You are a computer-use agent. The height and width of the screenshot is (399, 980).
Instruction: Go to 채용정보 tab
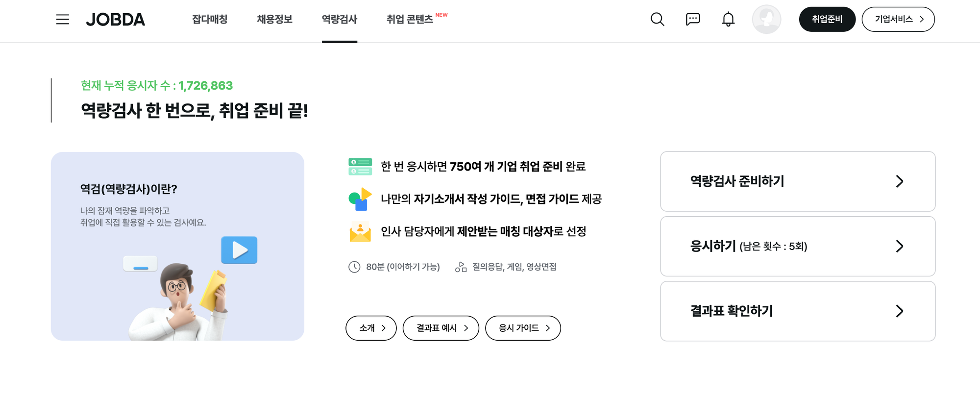(x=274, y=20)
